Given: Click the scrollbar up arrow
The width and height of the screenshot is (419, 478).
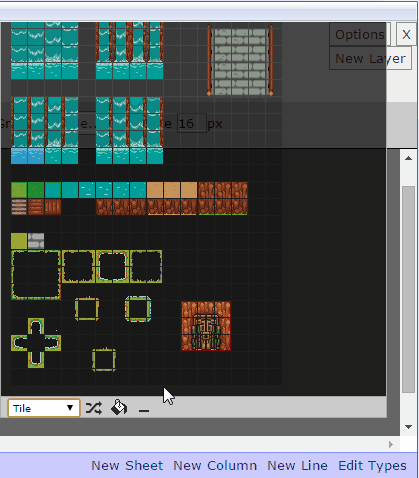Looking at the screenshot, I should [408, 158].
